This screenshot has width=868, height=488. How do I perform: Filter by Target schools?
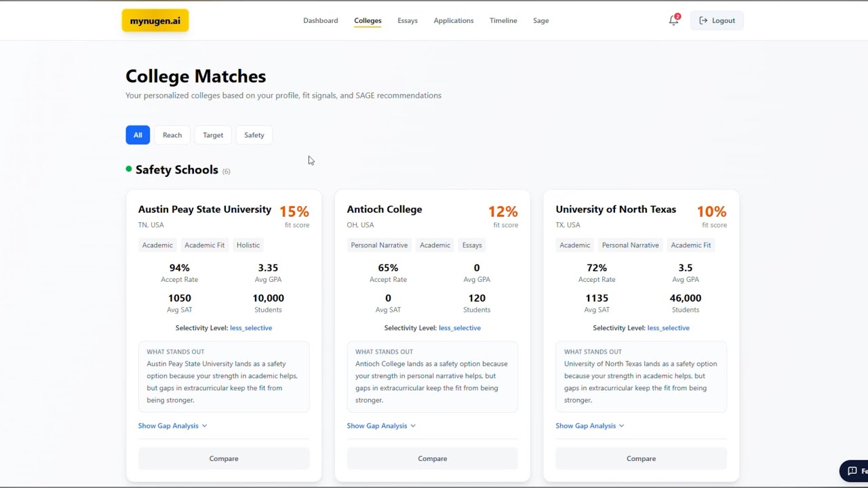tap(213, 135)
